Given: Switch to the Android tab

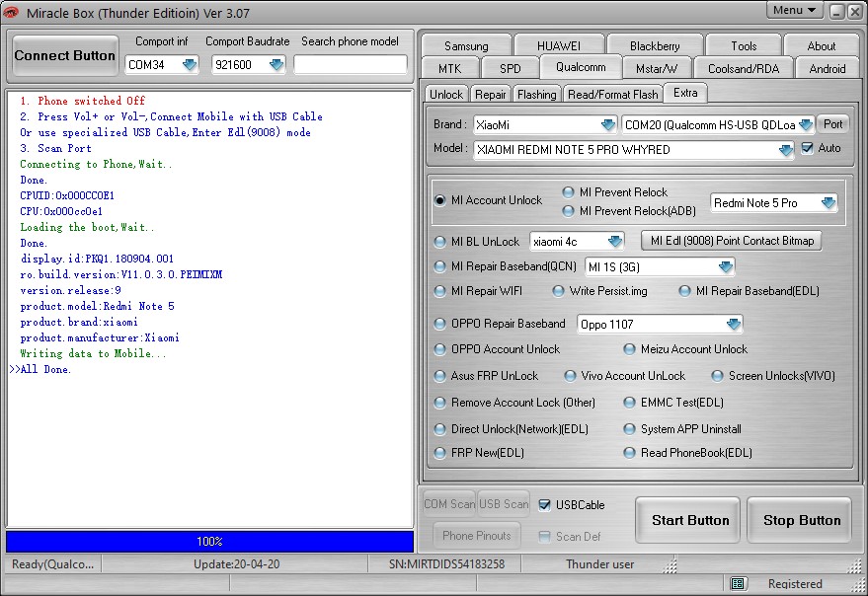Looking at the screenshot, I should 828,69.
